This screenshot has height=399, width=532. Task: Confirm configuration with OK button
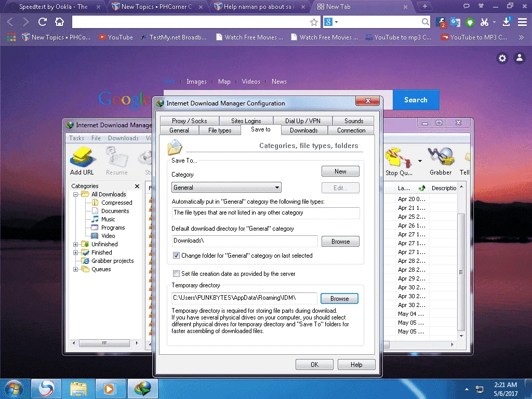point(314,364)
